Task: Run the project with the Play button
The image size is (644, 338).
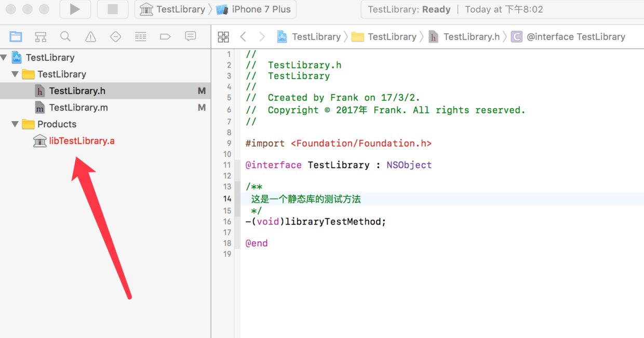Action: coord(75,9)
